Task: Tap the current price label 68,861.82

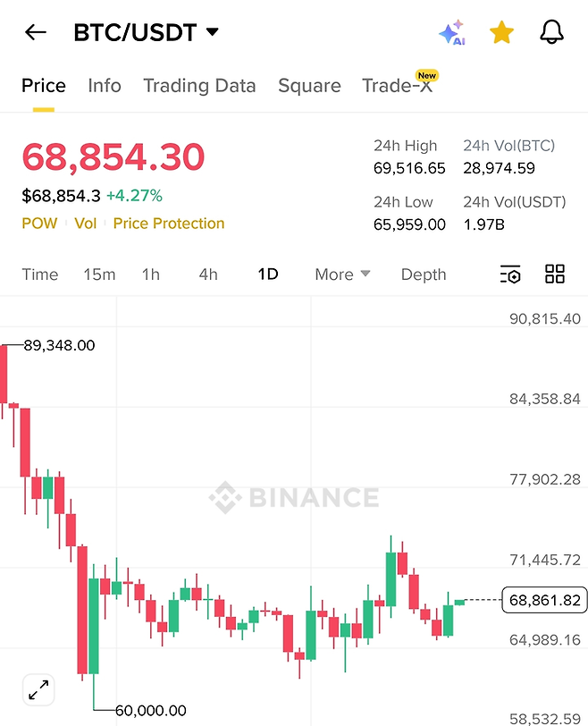Action: (544, 600)
